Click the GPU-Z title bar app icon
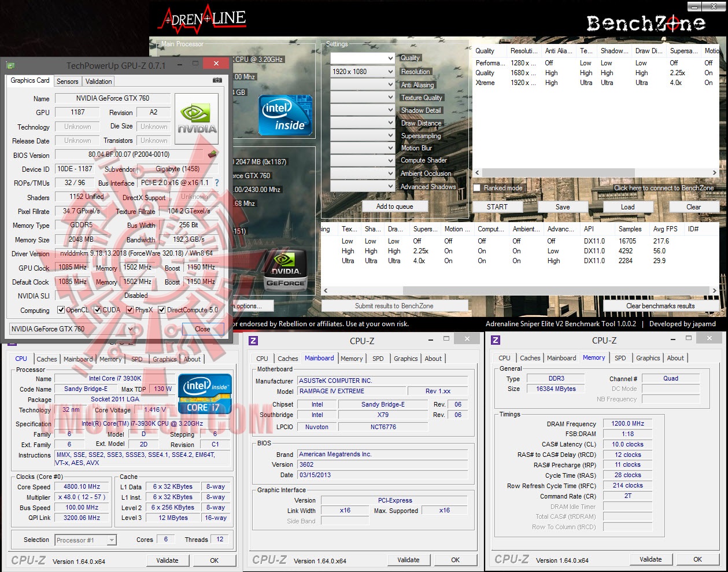The image size is (728, 572). point(10,65)
